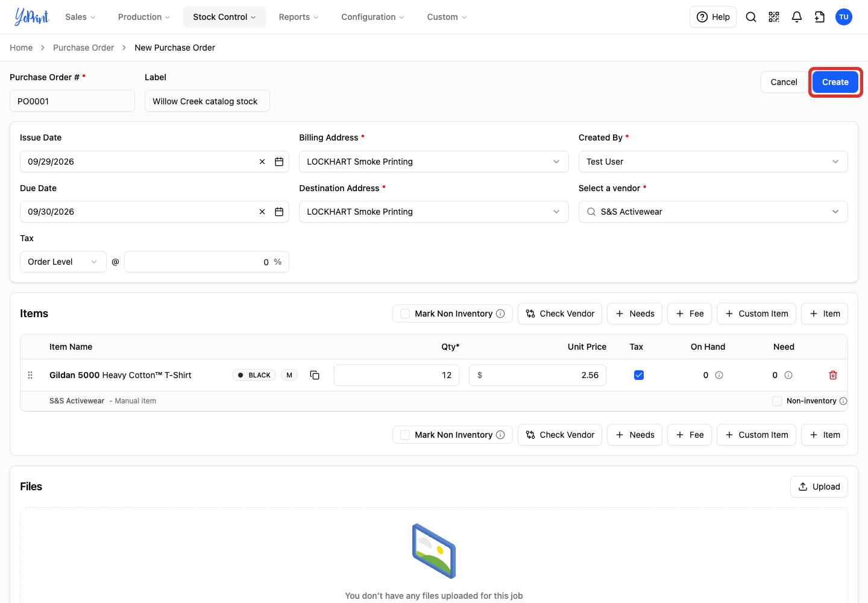The image size is (868, 603).
Task: Open the Sales menu
Action: pyautogui.click(x=80, y=17)
